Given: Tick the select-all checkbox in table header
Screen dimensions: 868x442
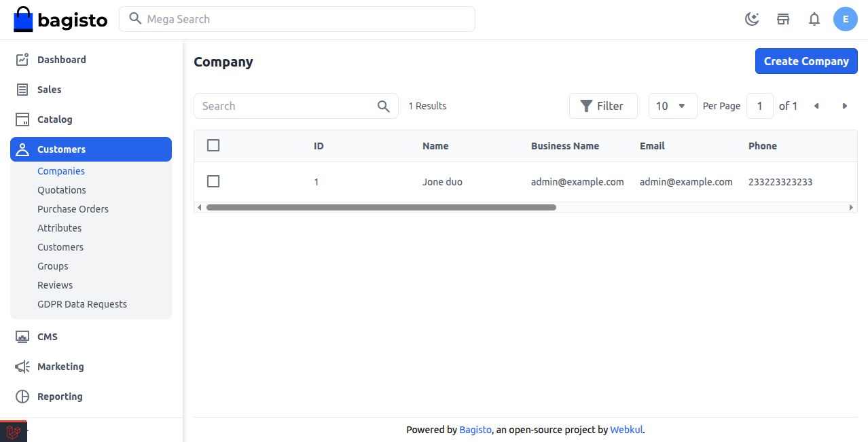Looking at the screenshot, I should 213,145.
